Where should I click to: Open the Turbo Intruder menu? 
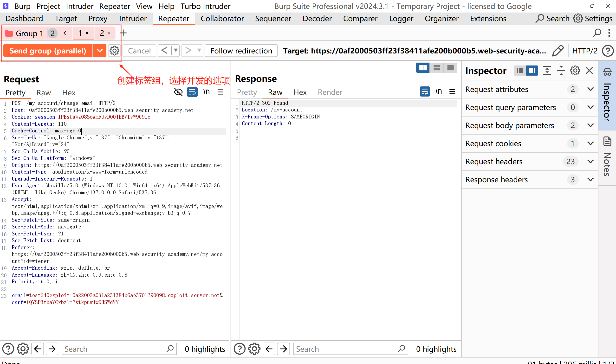(205, 6)
